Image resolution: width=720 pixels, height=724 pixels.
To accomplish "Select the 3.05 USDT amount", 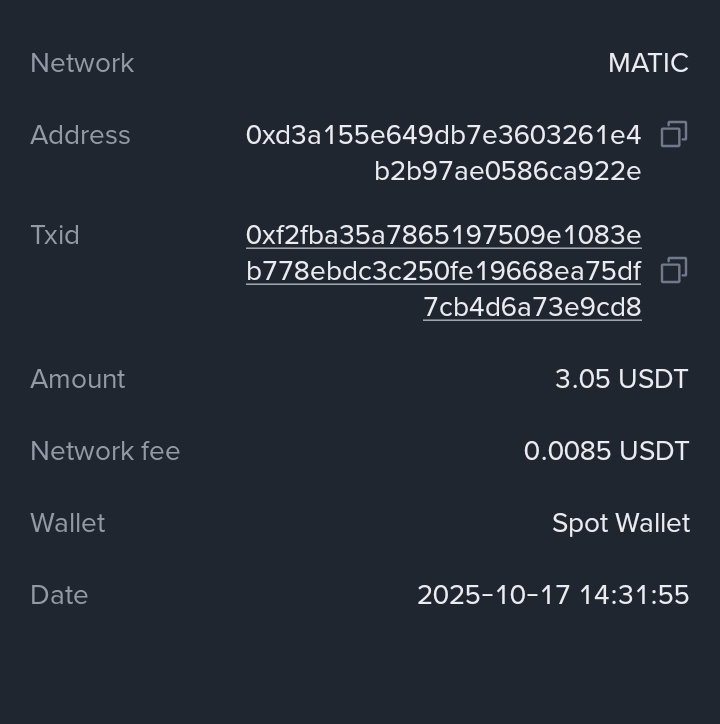I will coord(621,379).
